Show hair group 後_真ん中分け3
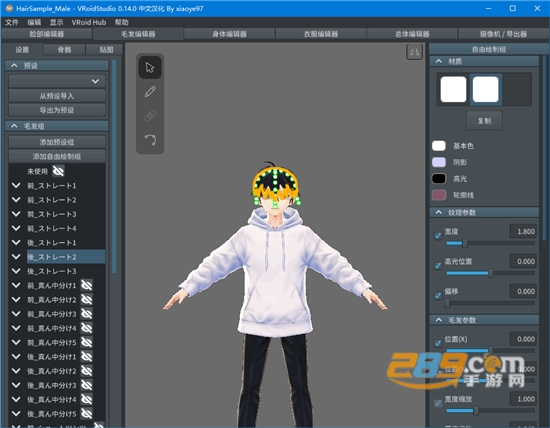This screenshot has width=550, height=428. [x=87, y=385]
